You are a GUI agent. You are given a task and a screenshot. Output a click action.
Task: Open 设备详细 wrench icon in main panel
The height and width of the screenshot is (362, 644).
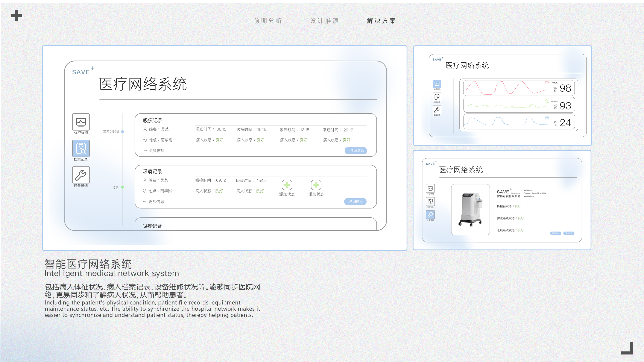pyautogui.click(x=81, y=175)
